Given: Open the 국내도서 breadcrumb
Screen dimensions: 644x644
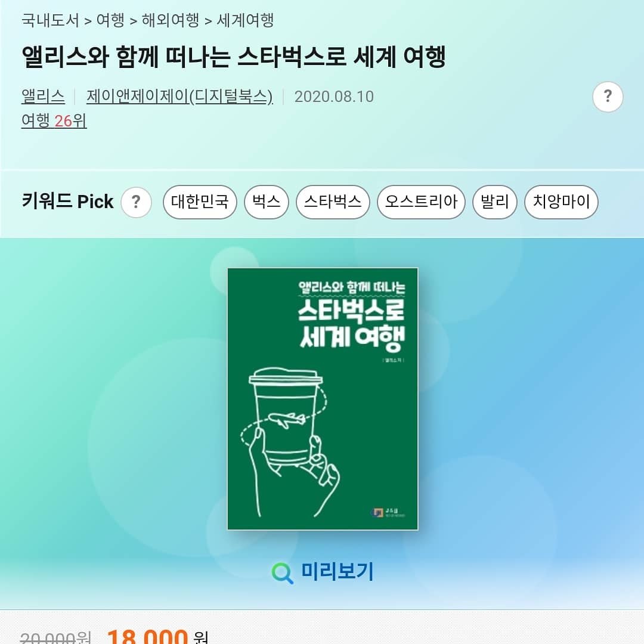Looking at the screenshot, I should click(x=50, y=20).
